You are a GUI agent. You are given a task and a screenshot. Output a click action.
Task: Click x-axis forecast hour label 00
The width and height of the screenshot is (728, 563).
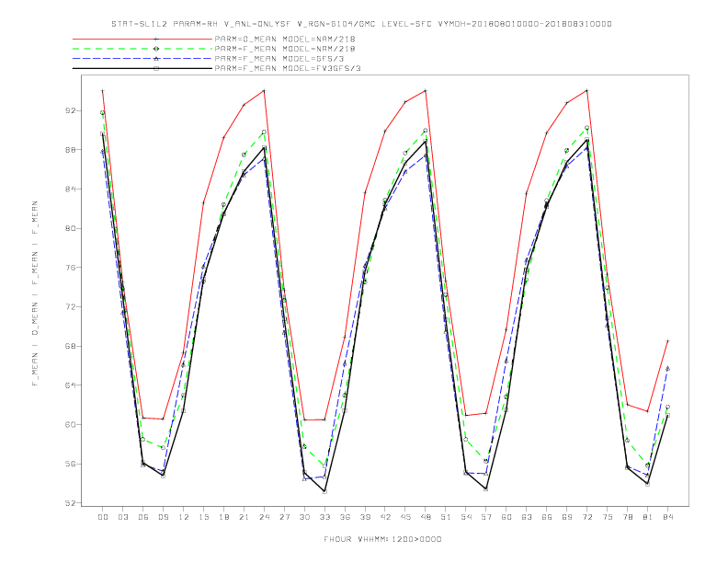click(x=103, y=517)
